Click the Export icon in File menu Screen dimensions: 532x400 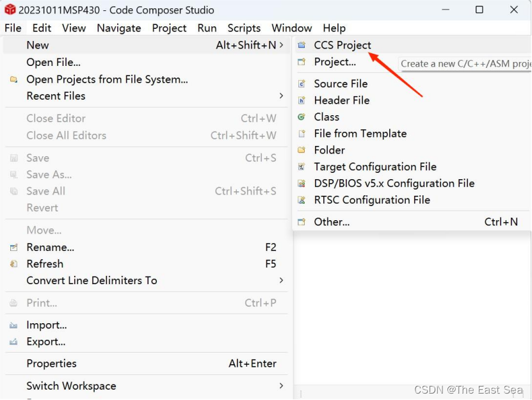click(x=14, y=342)
